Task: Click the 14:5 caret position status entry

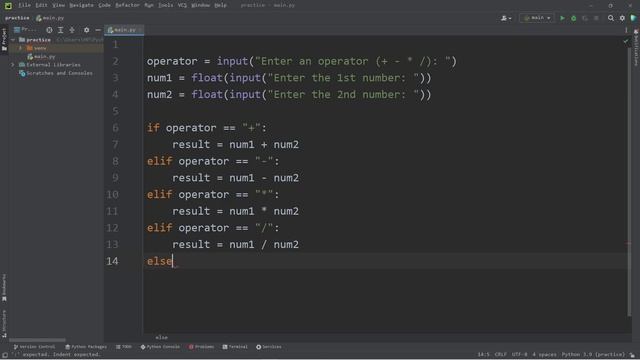Action: click(483, 355)
